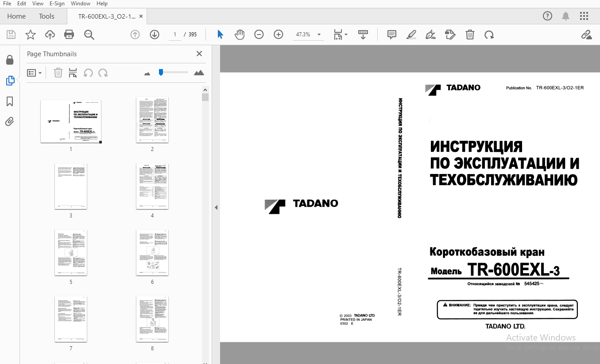Select page 8 thumbnail
The height and width of the screenshot is (364, 600).
[x=152, y=319]
